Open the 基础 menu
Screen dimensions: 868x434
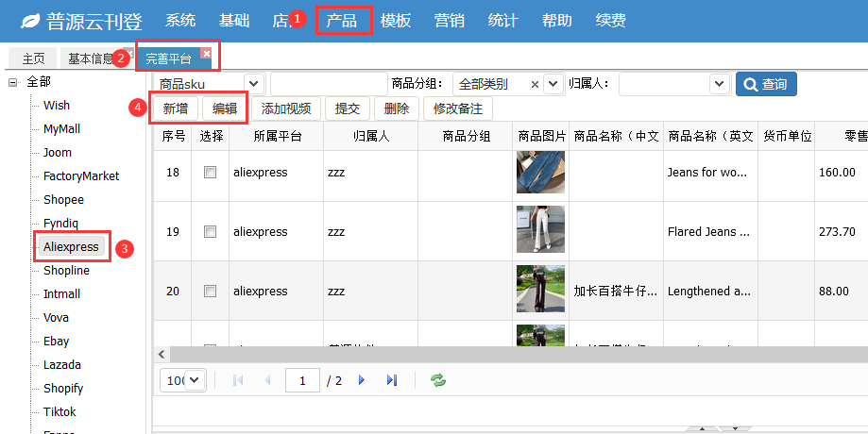click(234, 21)
